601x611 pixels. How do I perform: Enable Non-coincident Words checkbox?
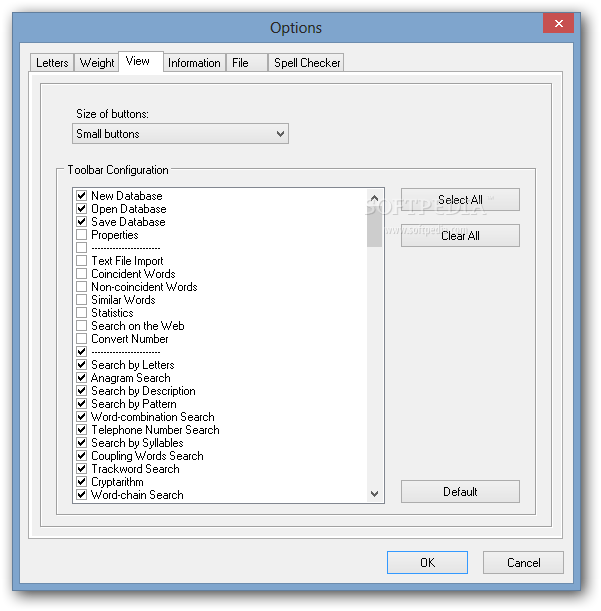(x=81, y=287)
